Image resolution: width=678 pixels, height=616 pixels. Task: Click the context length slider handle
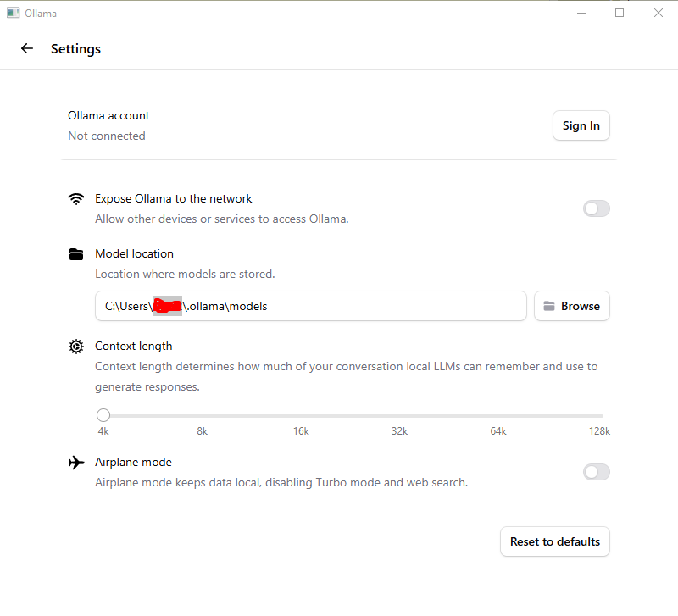click(103, 415)
